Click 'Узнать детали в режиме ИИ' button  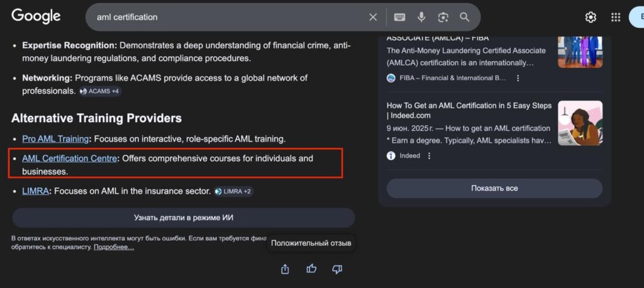click(x=184, y=218)
